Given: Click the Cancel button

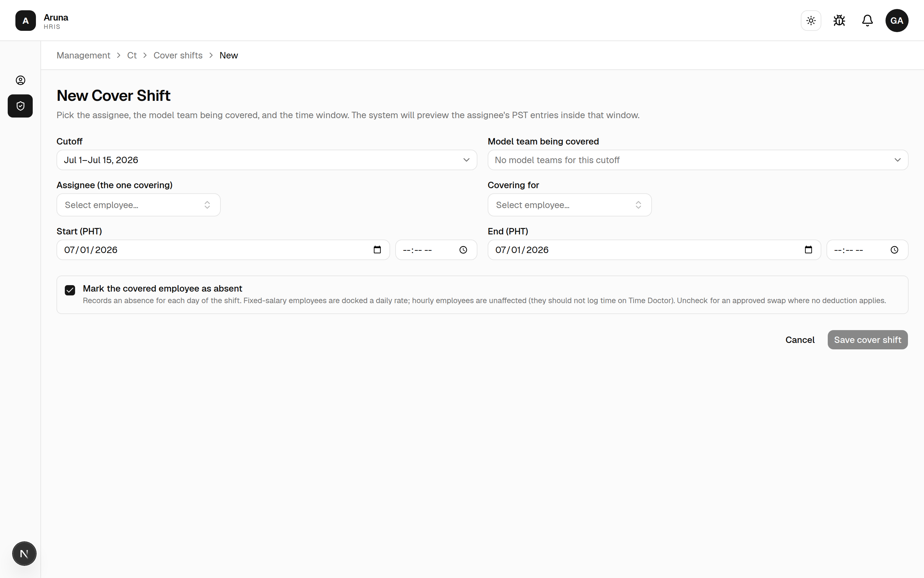Looking at the screenshot, I should click(800, 340).
